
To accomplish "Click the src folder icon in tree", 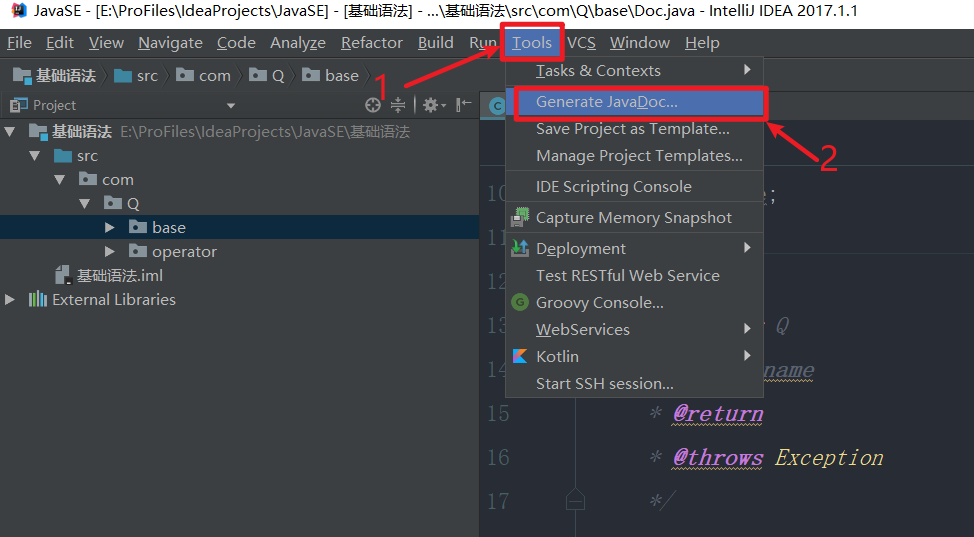I will [63, 155].
